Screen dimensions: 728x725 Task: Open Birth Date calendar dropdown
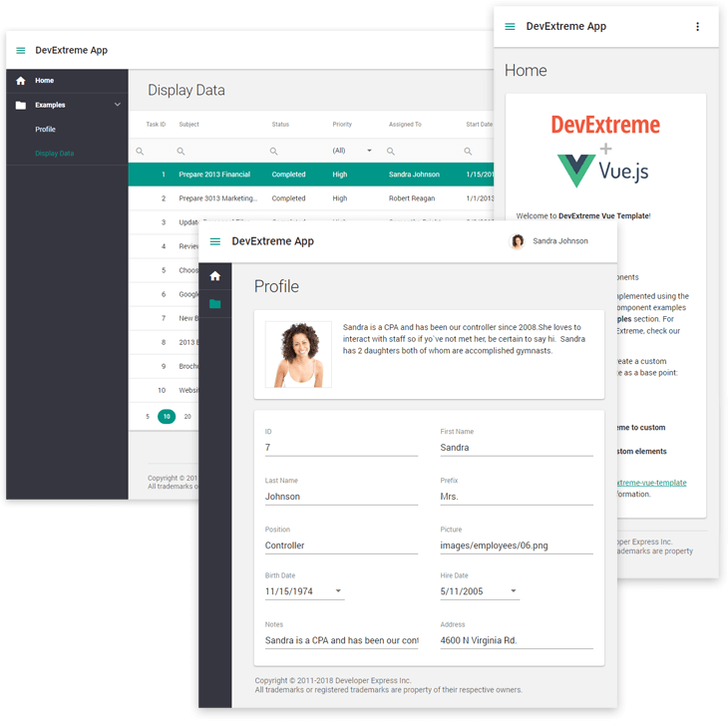click(x=338, y=590)
